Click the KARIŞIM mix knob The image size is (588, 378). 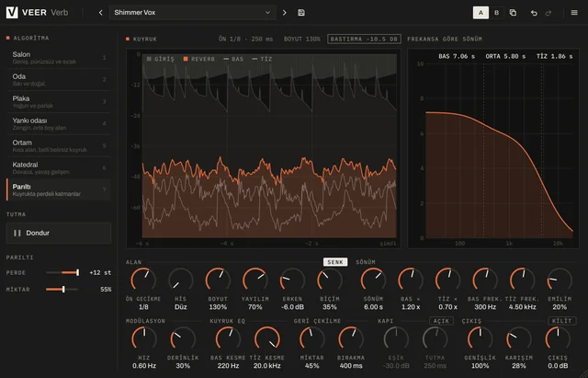[518, 338]
